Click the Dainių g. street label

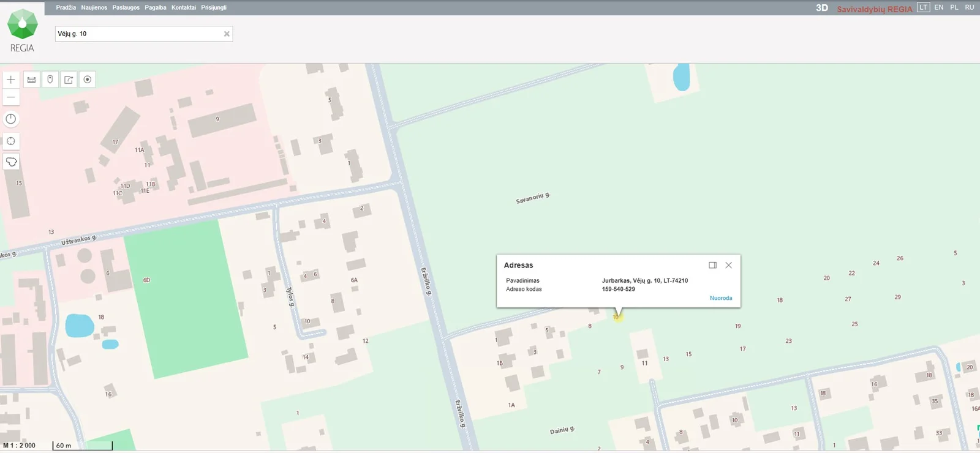[562, 430]
